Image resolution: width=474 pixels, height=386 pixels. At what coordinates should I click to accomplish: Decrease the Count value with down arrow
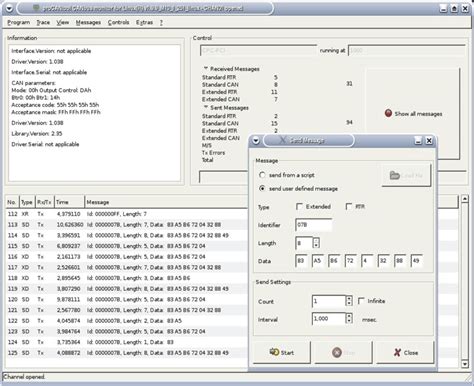tap(349, 304)
